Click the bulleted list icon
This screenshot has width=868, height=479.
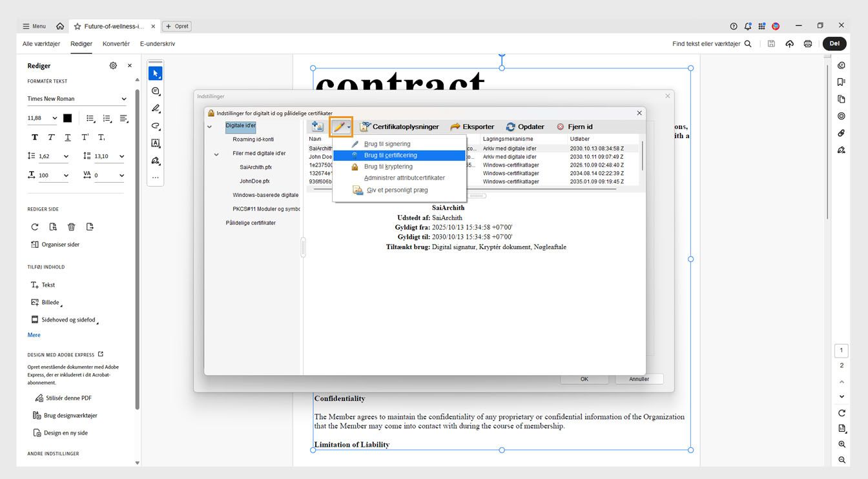point(90,118)
